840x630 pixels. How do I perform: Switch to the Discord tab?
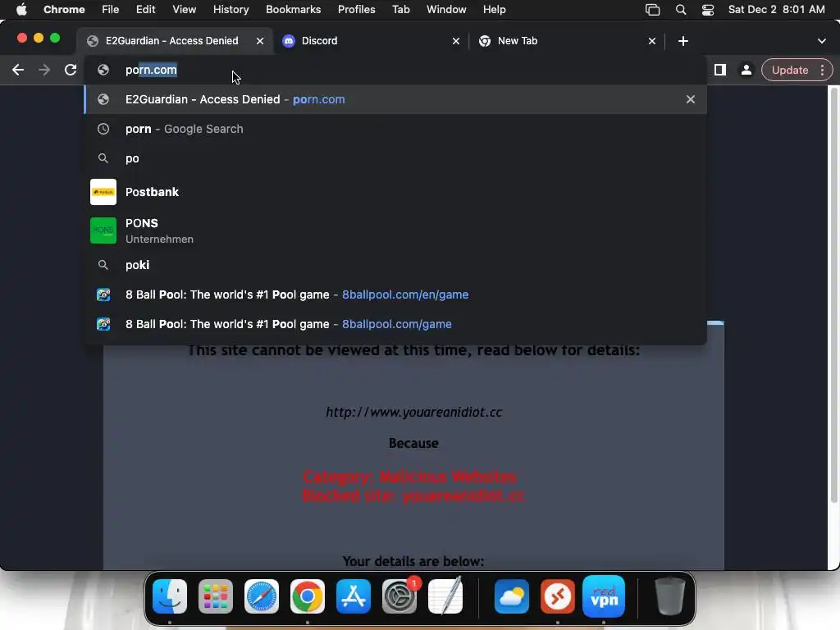(x=370, y=41)
